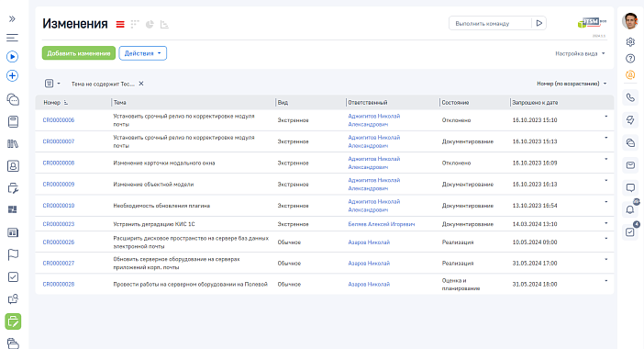Open change CR00000010 link
Viewport: 644px width, 349px height.
pyautogui.click(x=59, y=206)
